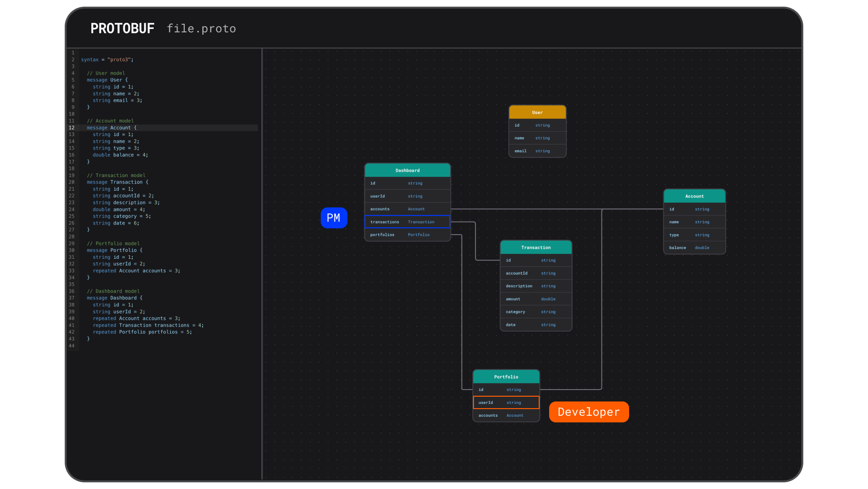Click the PROTOBUF title
Viewport: 868px width, 489px height.
[122, 29]
